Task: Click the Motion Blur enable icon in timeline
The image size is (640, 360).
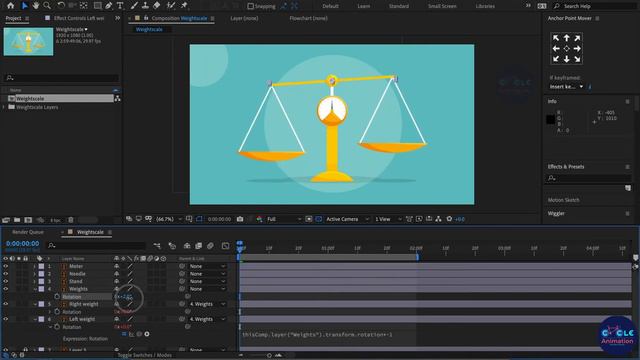Action: tap(210, 246)
